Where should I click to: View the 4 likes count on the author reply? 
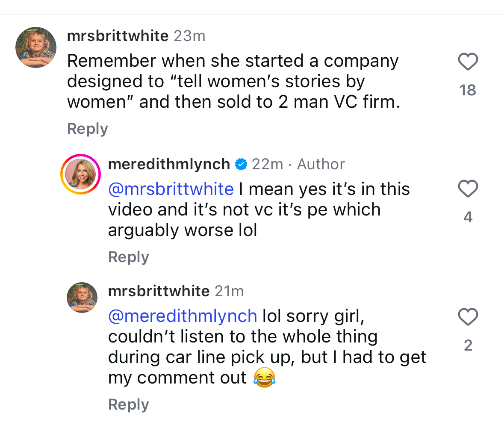468,217
